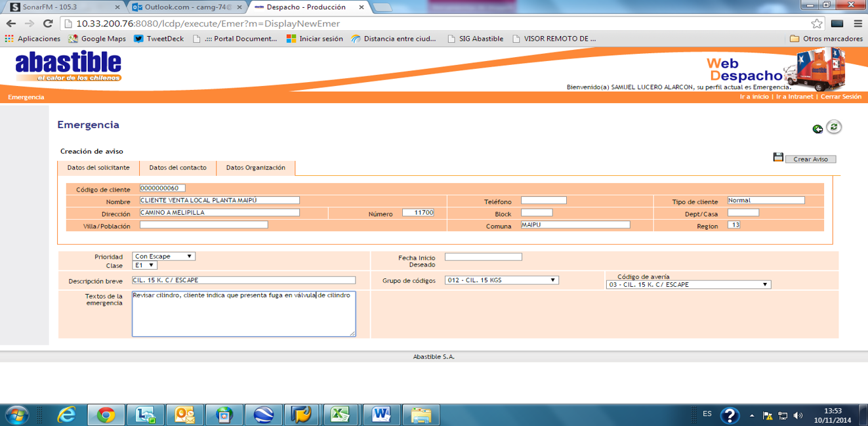868x426 pixels.
Task: Open the Portal Document bookmark
Action: [x=235, y=39]
